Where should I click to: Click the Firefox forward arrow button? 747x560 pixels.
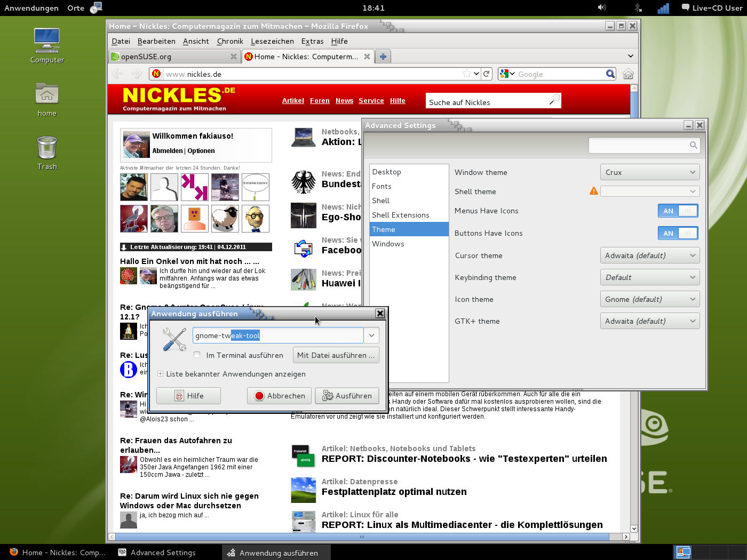(x=137, y=74)
